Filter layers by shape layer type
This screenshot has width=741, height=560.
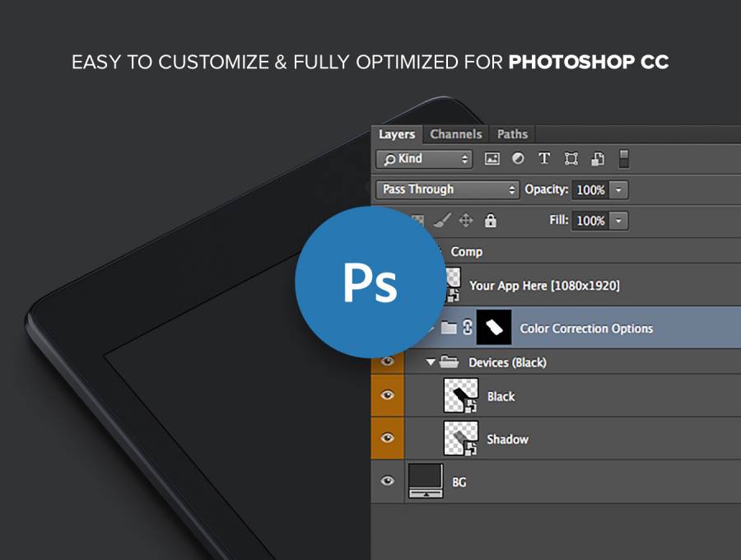point(571,159)
